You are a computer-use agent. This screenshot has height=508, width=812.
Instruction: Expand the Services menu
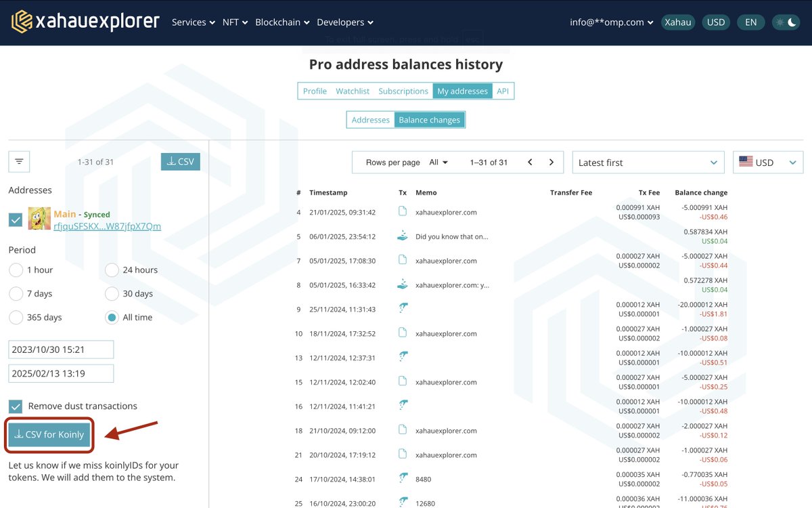(193, 22)
